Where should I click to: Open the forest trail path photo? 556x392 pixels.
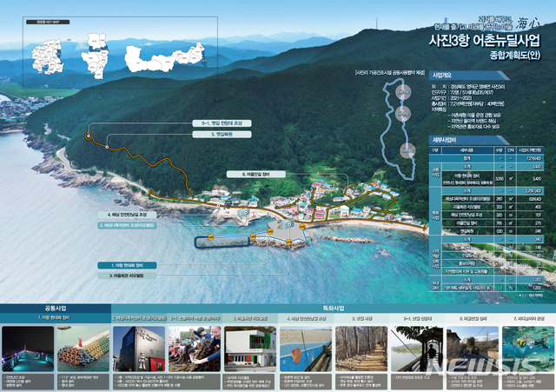[x=361, y=349]
